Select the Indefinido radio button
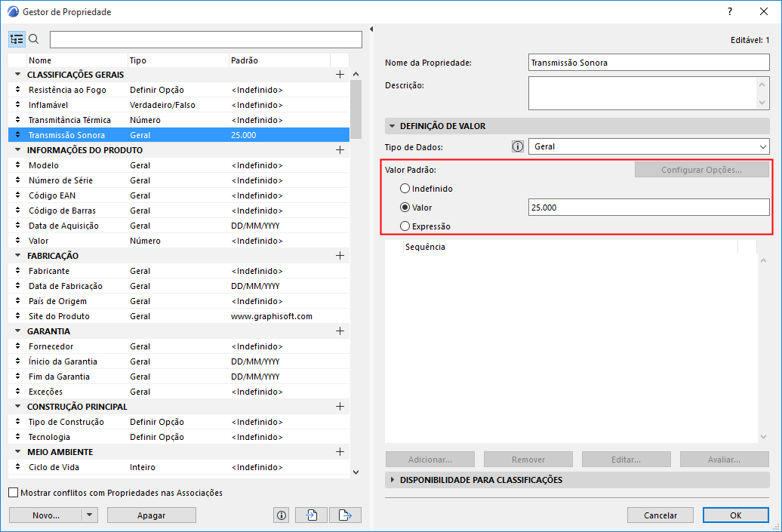Image resolution: width=782 pixels, height=532 pixels. pyautogui.click(x=405, y=189)
